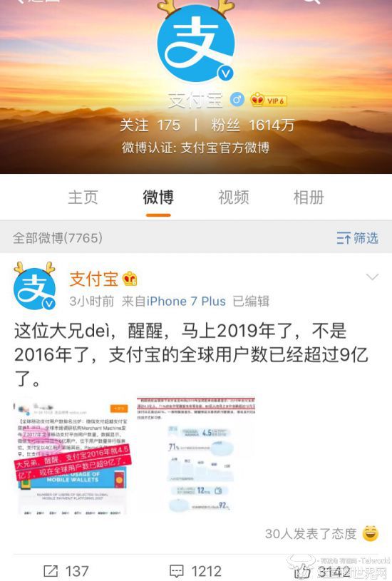
Task: Open the 筛选 filter menu
Action: point(357,237)
